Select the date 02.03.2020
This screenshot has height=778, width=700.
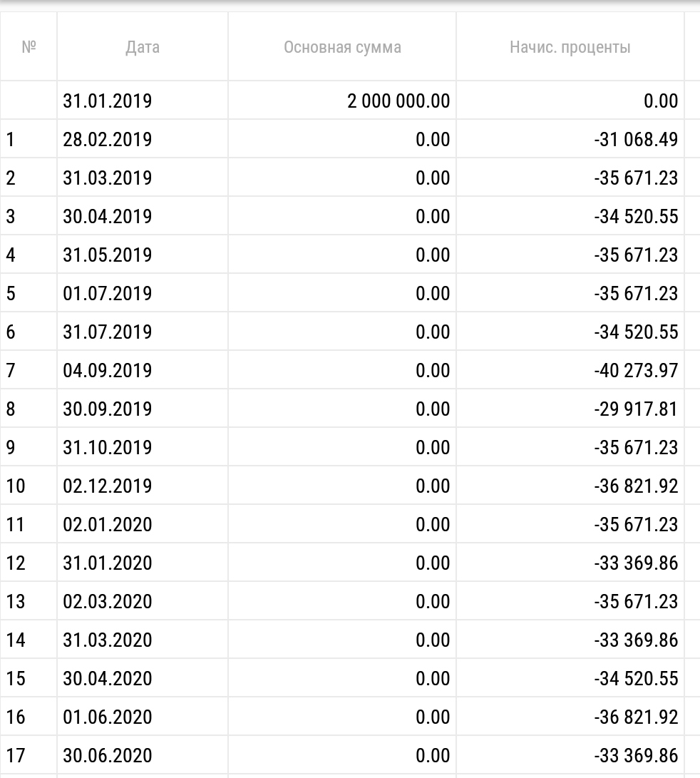[108, 601]
